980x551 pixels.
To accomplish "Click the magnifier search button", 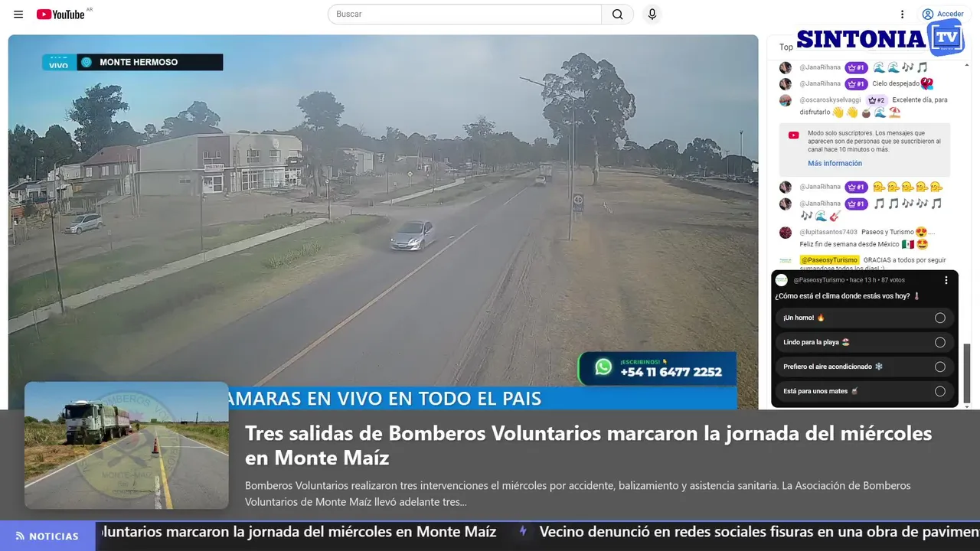I will [x=617, y=14].
